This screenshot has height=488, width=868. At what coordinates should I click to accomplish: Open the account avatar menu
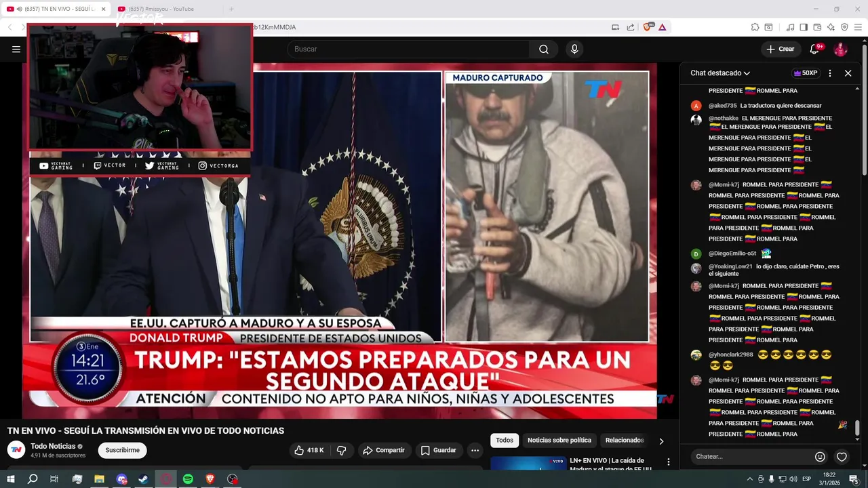tap(840, 49)
